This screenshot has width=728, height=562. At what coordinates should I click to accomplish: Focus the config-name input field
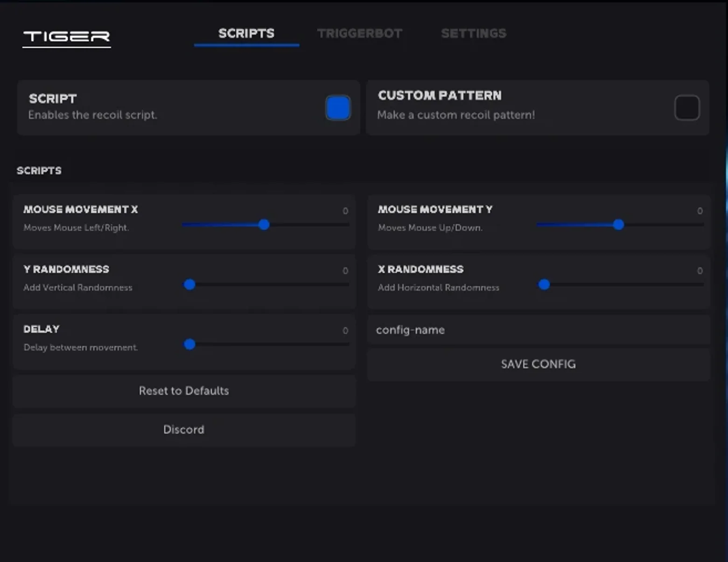[539, 330]
